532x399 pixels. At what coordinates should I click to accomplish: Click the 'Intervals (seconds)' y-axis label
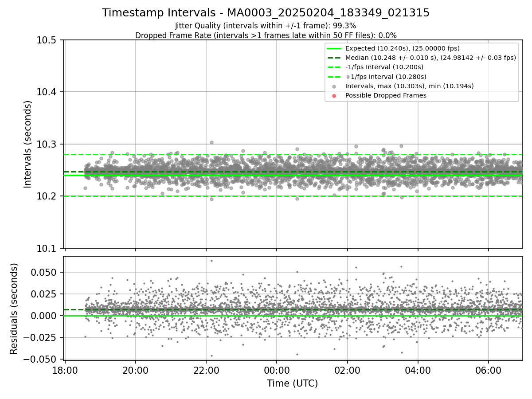(x=28, y=144)
